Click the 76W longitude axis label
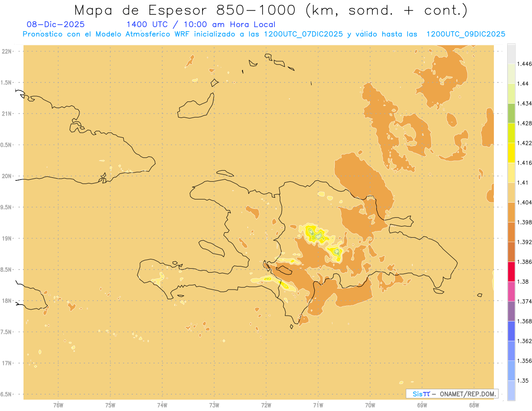The image size is (532, 411). pyautogui.click(x=58, y=405)
